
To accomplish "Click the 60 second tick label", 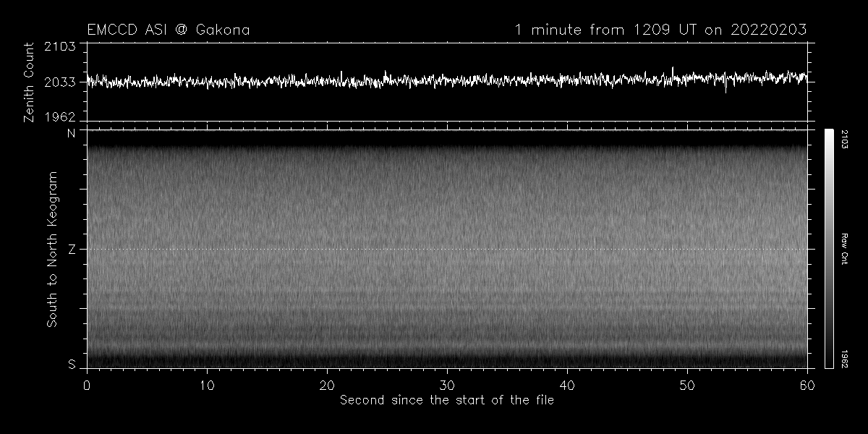I will coord(807,384).
